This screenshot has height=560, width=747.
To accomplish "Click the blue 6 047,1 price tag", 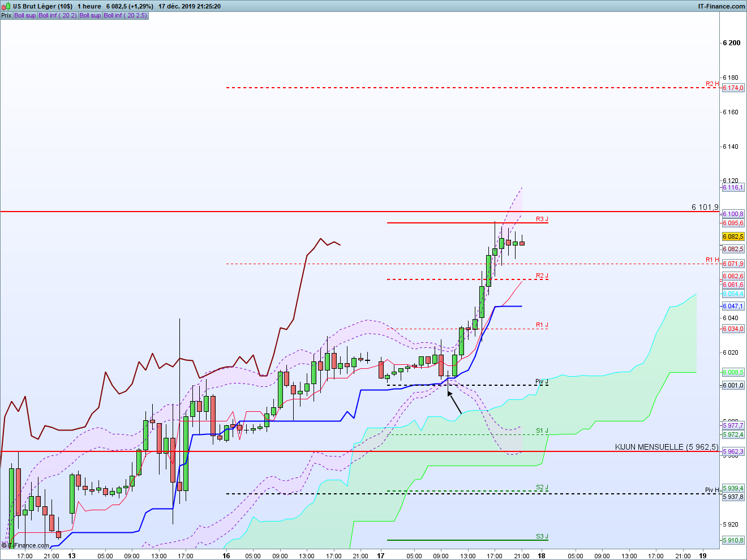I will pyautogui.click(x=733, y=306).
